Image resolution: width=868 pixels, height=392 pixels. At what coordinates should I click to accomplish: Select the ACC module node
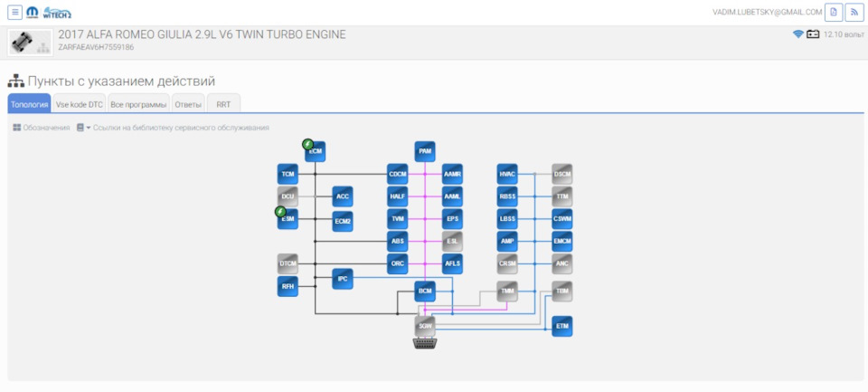[343, 196]
